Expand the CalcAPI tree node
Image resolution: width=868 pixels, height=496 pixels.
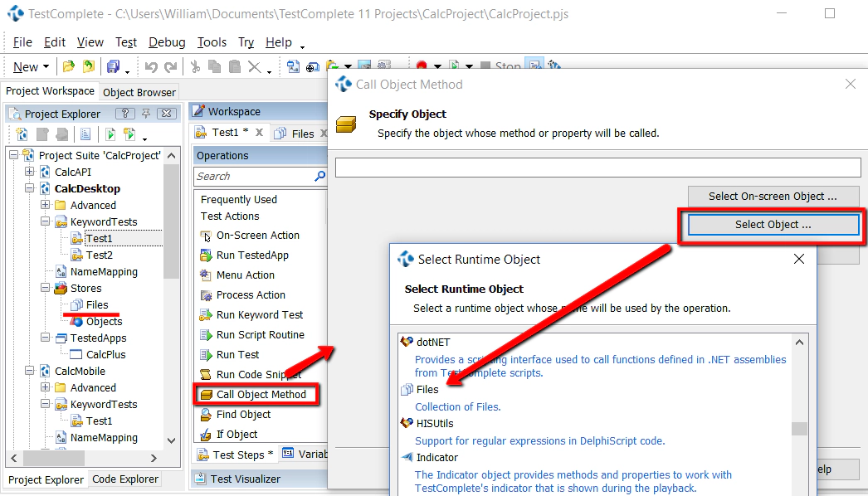click(28, 172)
